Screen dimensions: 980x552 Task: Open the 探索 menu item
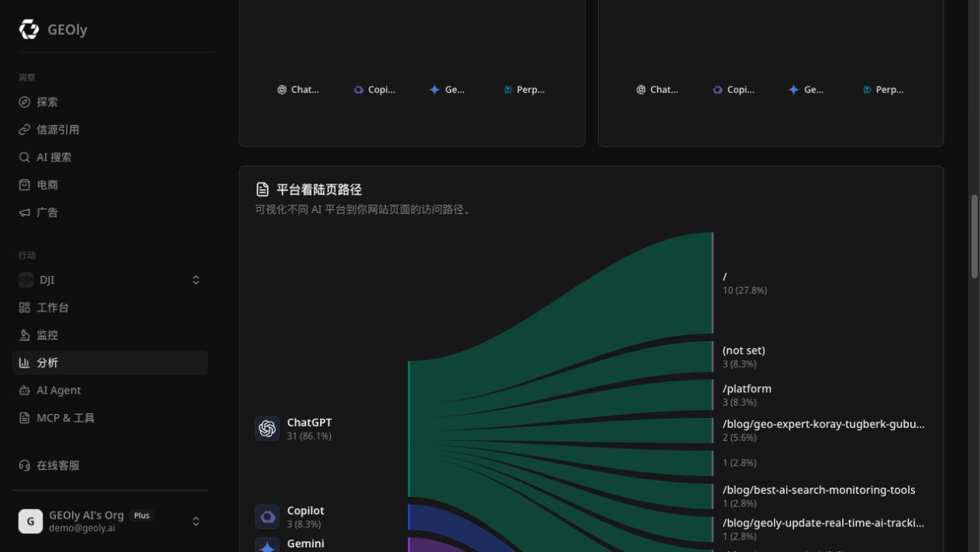pyautogui.click(x=110, y=102)
